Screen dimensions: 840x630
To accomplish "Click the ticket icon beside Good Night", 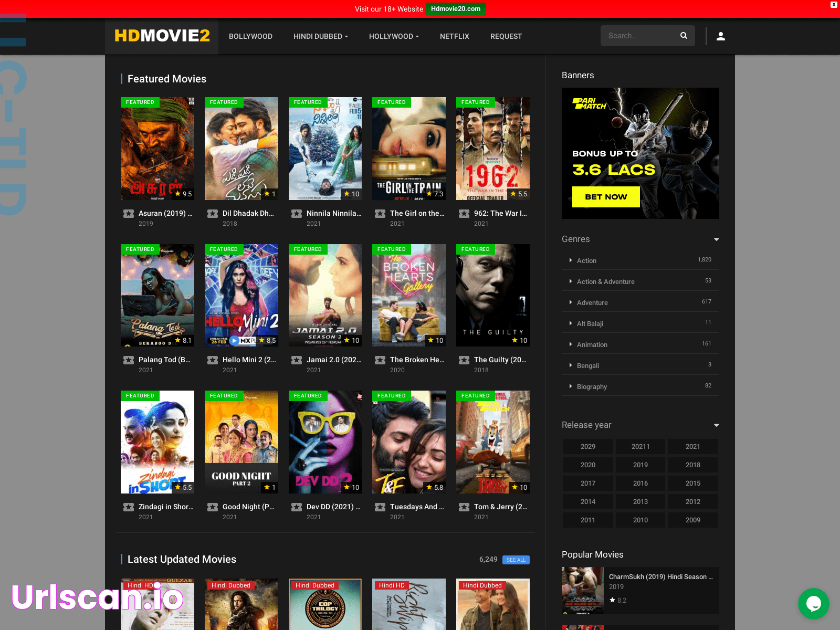I will tap(213, 507).
